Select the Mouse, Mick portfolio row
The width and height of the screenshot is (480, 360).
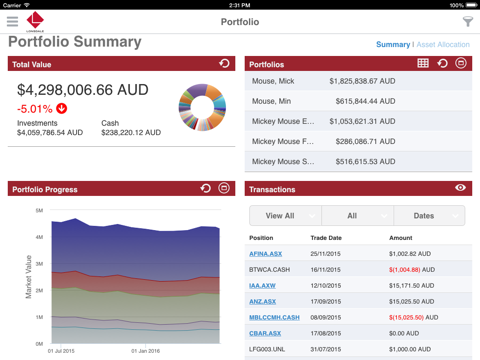358,81
